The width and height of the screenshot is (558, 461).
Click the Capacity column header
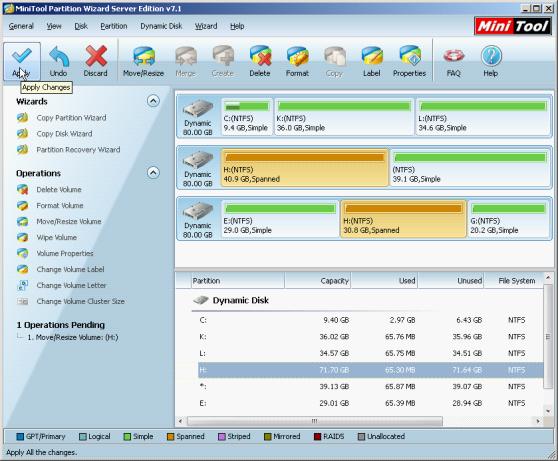(317, 281)
